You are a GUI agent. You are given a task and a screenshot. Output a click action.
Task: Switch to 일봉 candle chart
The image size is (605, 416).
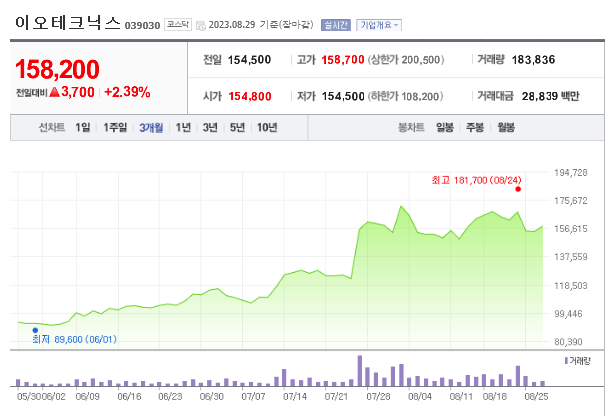pos(445,127)
